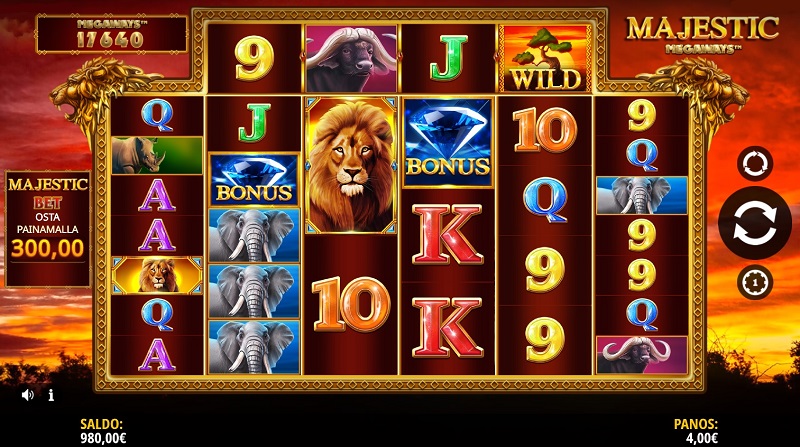Click the orange 10 symbol on reel three
This screenshot has width=800, height=447.
[351, 304]
